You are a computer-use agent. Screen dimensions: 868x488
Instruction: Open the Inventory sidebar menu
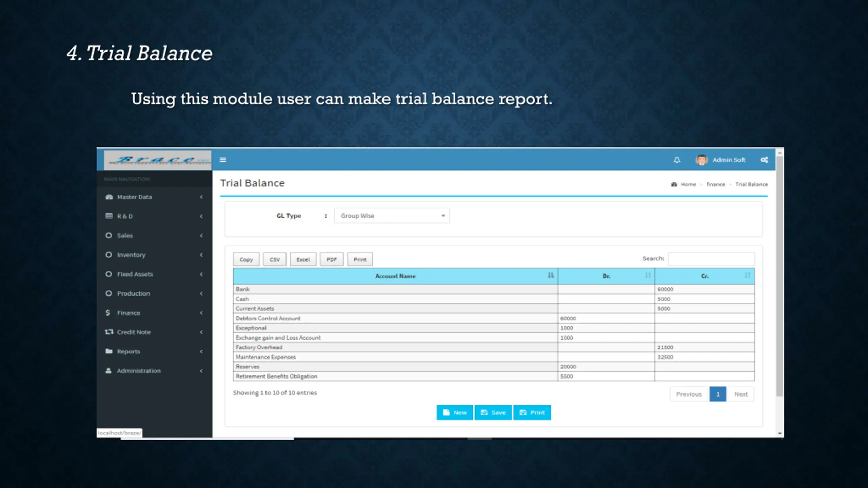point(154,255)
